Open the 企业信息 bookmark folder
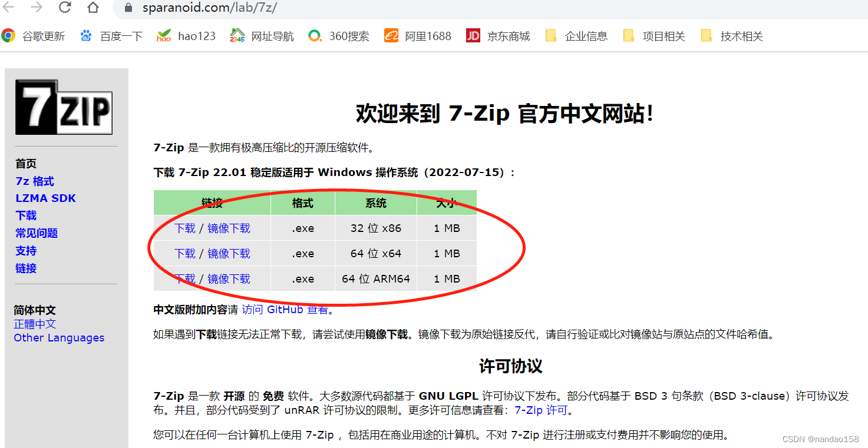The image size is (868, 448). [576, 36]
